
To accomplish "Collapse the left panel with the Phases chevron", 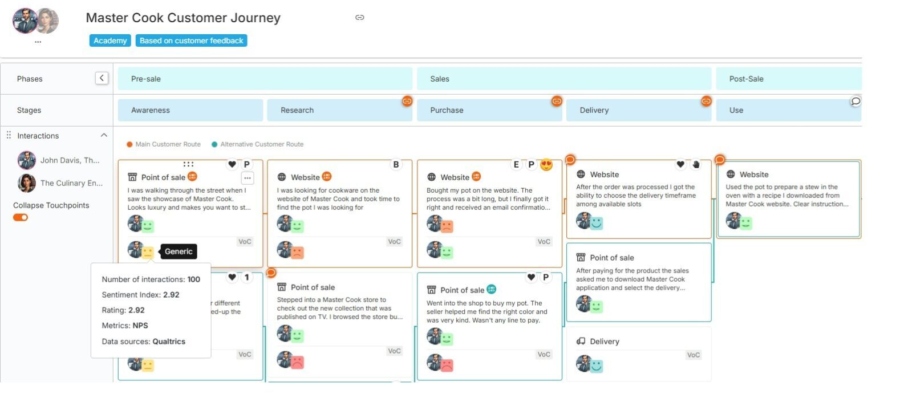I will coord(102,78).
